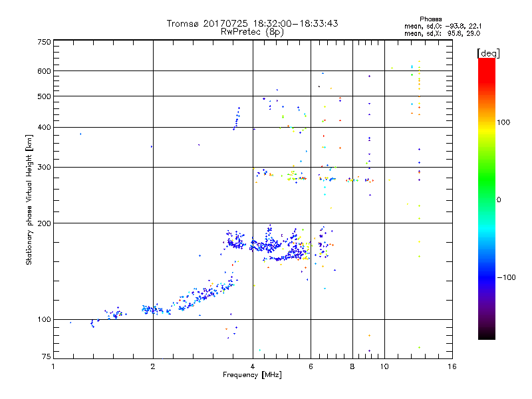The width and height of the screenshot is (532, 399).
Task: Click the 750 height axis tick label
Action: (44, 42)
